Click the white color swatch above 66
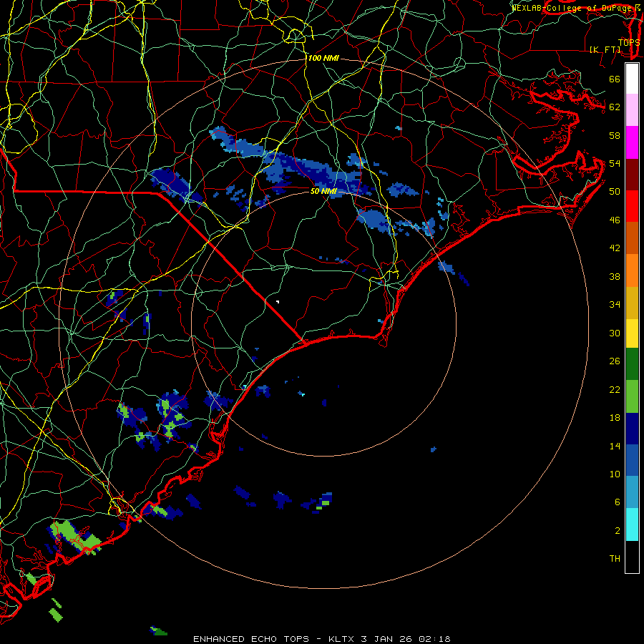 [632, 79]
